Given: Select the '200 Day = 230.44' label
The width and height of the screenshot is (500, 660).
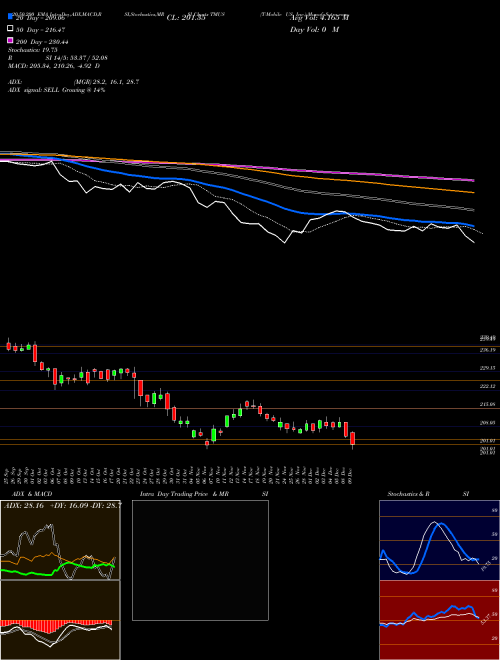Looking at the screenshot, I should pos(42,42).
